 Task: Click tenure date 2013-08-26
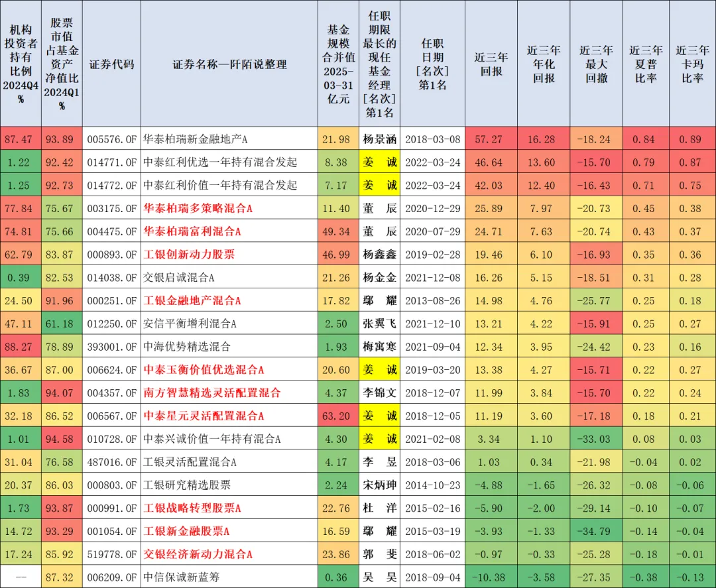pos(432,300)
